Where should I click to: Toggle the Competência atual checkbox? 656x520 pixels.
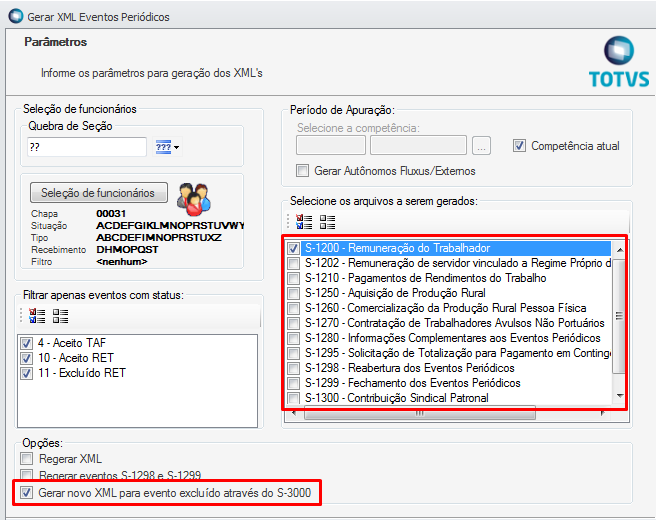519,146
